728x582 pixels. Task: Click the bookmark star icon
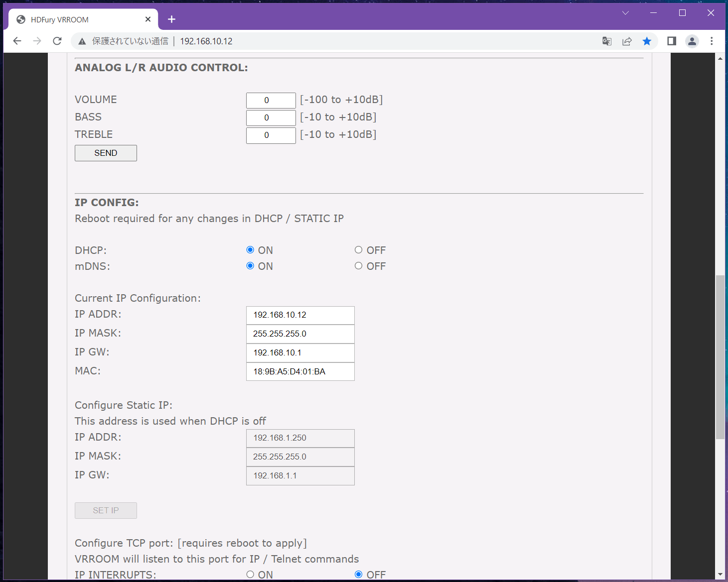click(647, 41)
